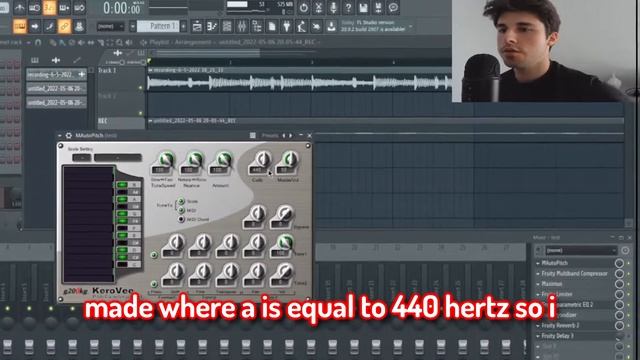Click the grid icon in MAutoPitch title bar
Image resolution: width=640 pixels, height=360 pixels.
(x=253, y=136)
